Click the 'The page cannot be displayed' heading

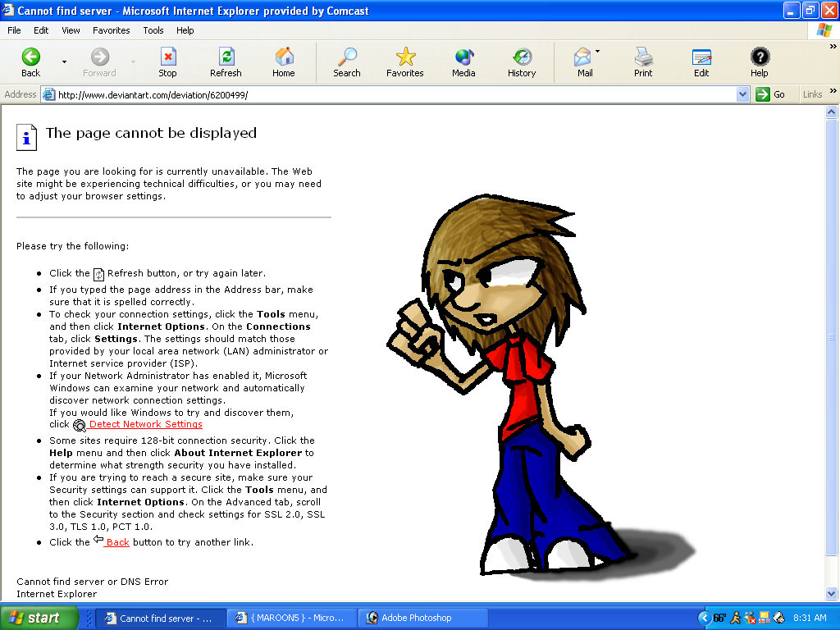(151, 133)
